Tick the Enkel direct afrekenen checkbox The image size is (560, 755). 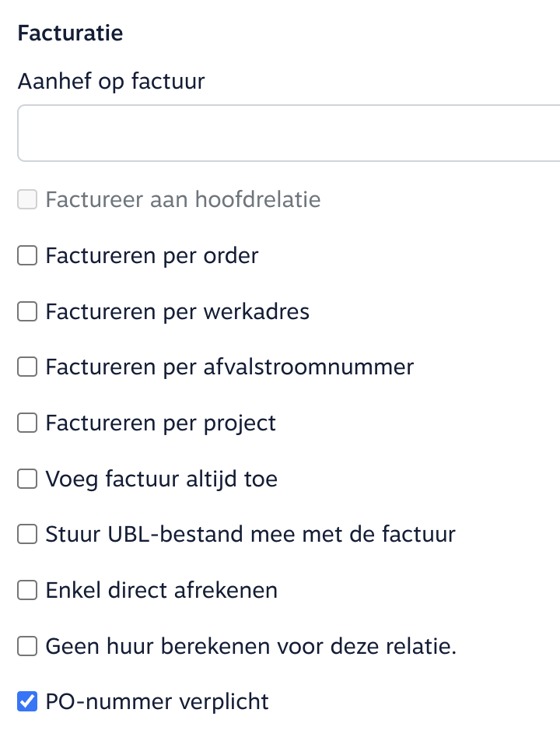[27, 590]
